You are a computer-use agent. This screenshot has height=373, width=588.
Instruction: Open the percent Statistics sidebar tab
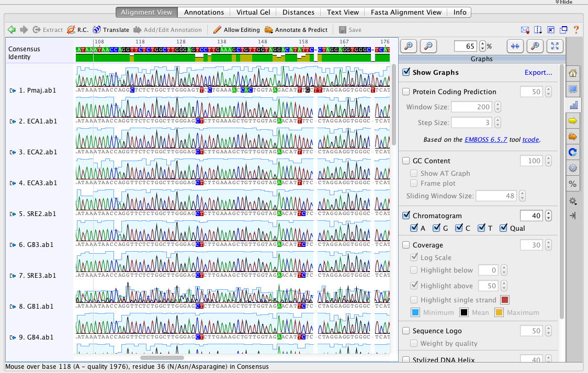pos(573,184)
